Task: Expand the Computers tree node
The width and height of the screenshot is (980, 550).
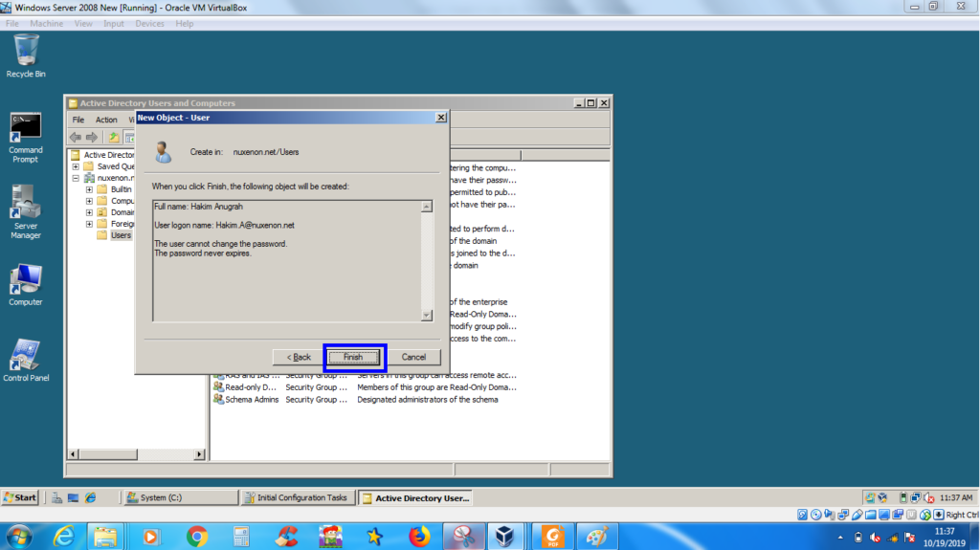Action: point(89,201)
